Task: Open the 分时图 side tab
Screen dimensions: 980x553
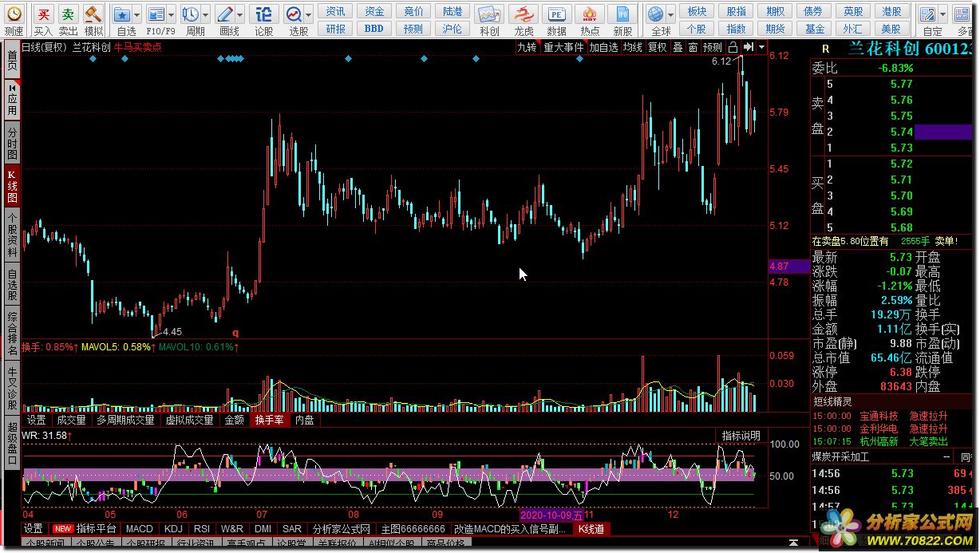Action: pos(12,142)
